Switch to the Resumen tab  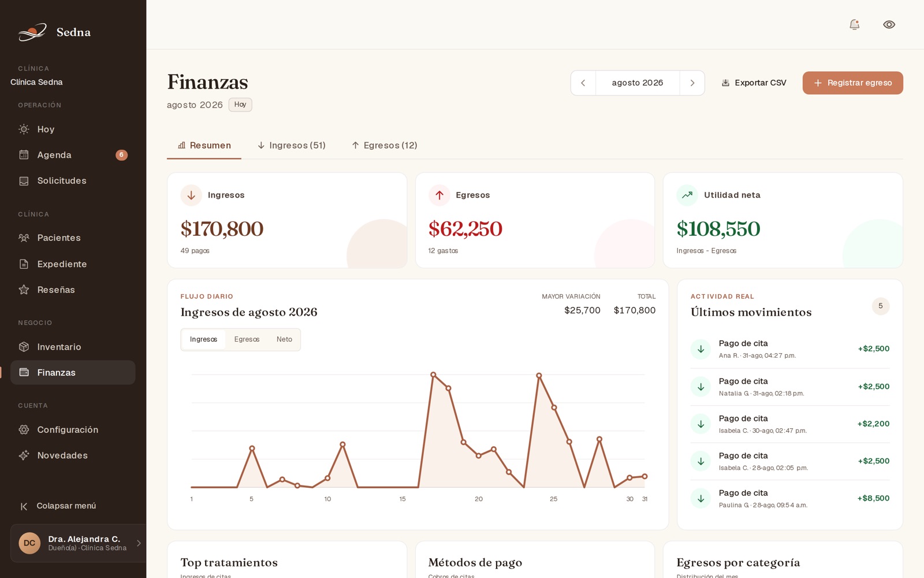coord(204,146)
